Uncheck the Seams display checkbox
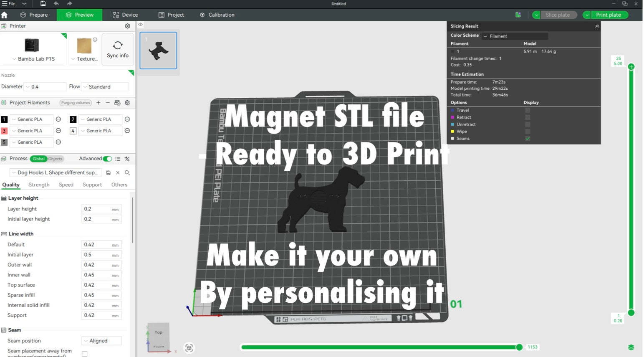Viewport: 644px width, 357px height. (528, 139)
